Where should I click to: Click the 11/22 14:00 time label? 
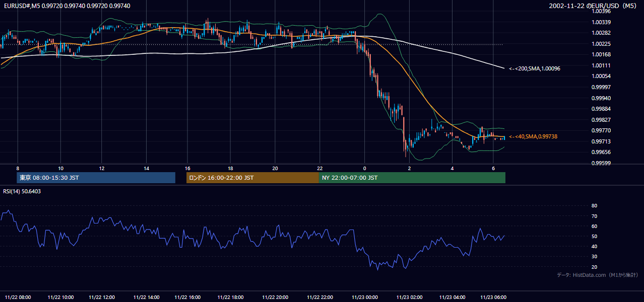coord(147,297)
